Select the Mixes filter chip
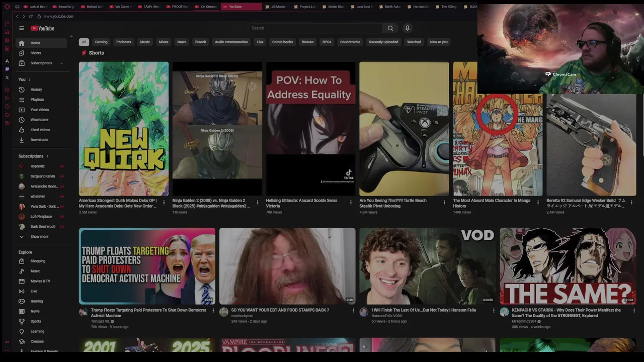This screenshot has width=644, height=362. coord(164,42)
